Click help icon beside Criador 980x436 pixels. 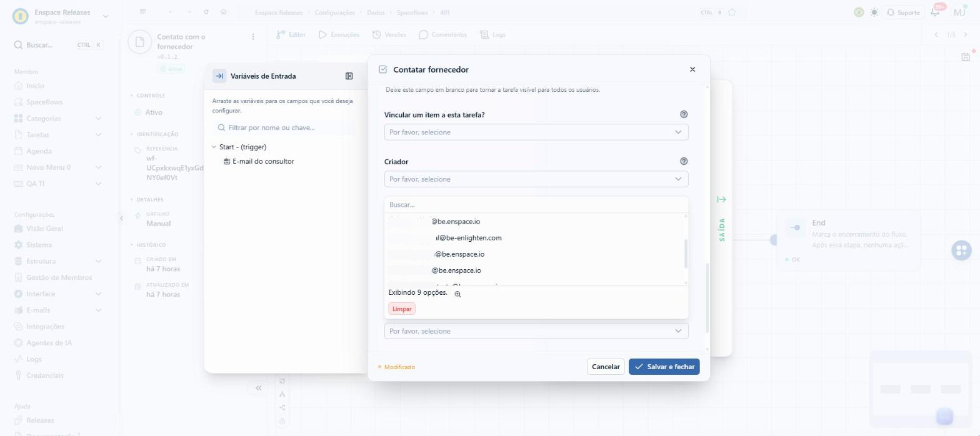click(x=684, y=161)
